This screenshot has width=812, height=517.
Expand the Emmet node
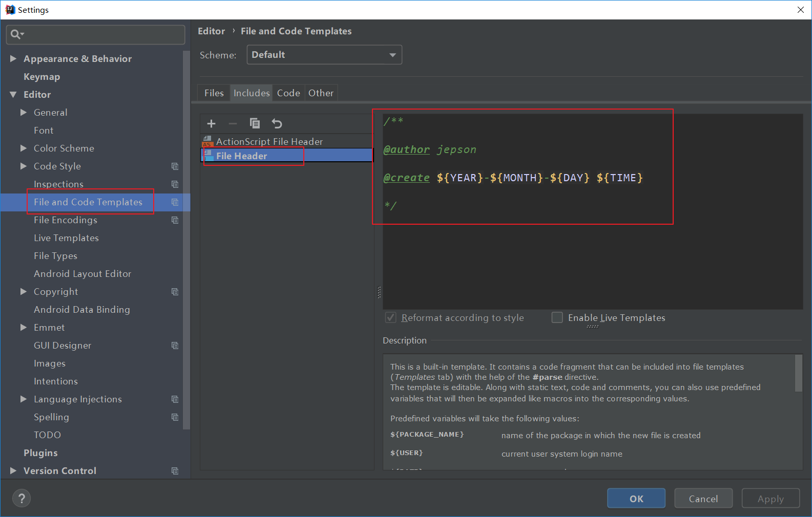24,328
